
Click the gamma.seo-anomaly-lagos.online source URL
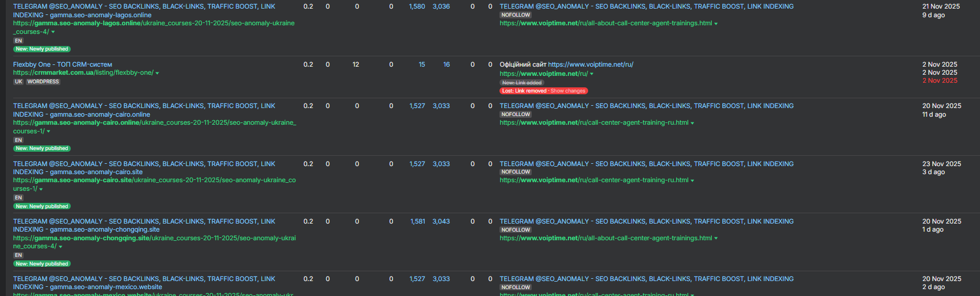(x=154, y=28)
